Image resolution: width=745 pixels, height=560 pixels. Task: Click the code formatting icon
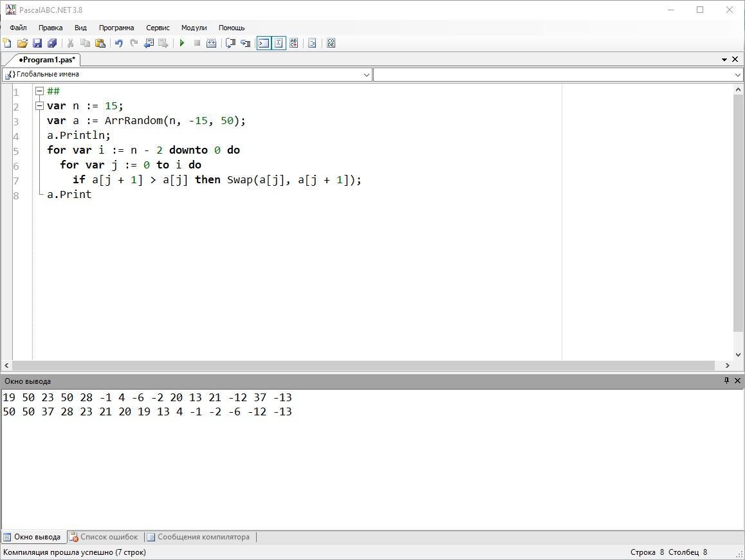[312, 43]
